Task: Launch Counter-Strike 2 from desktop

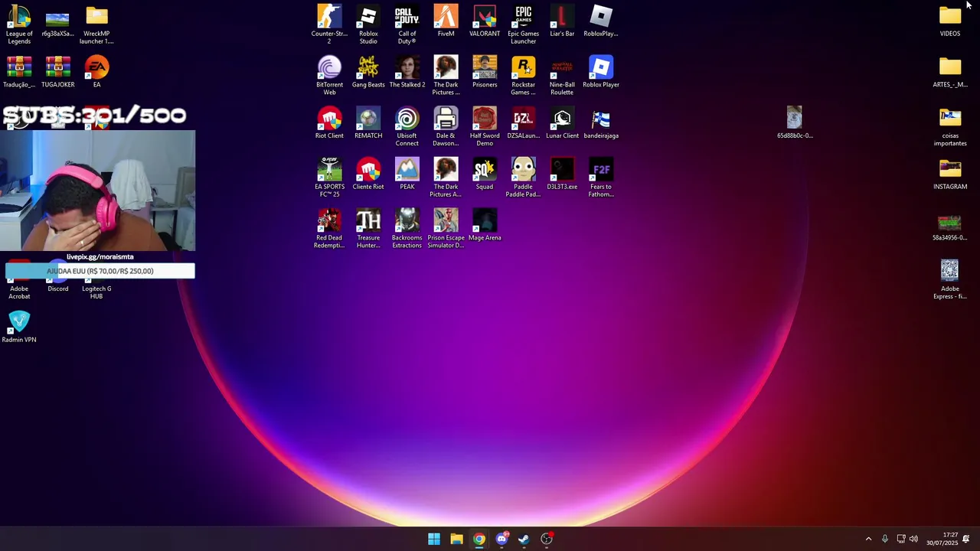Action: click(x=329, y=24)
